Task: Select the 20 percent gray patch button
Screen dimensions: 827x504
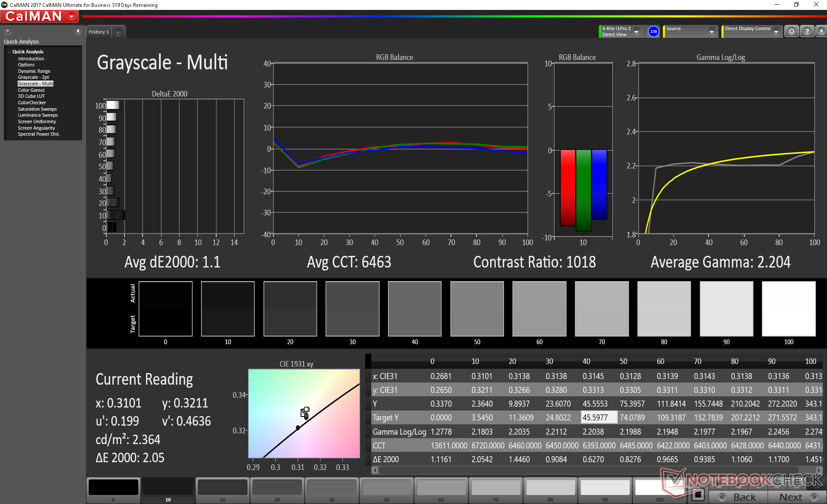Action: [222, 490]
